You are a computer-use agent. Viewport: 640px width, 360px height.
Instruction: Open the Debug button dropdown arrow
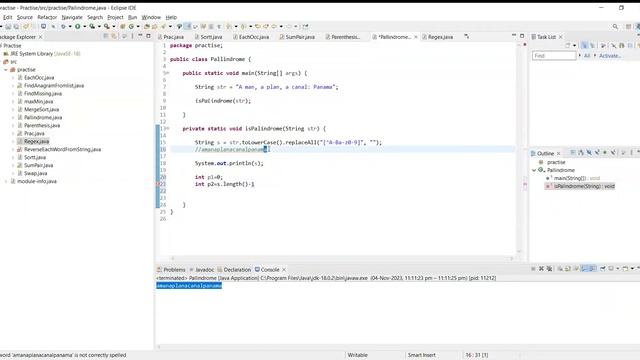pyautogui.click(x=70, y=27)
